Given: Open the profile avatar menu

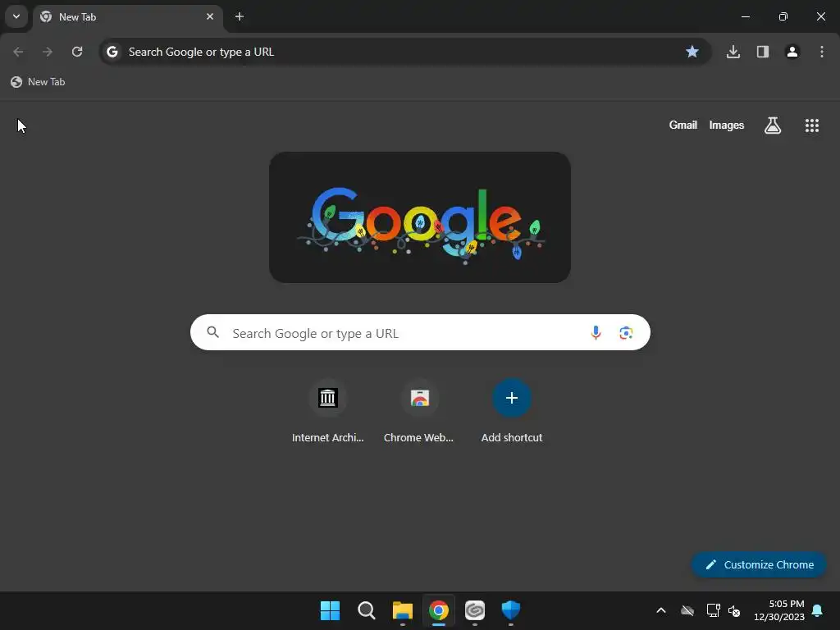Looking at the screenshot, I should (792, 52).
